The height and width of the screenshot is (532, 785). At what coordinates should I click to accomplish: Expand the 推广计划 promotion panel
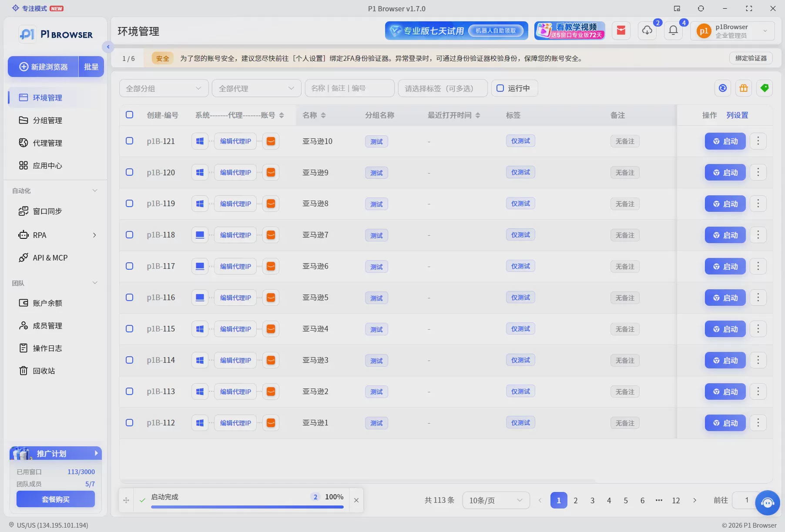click(x=56, y=453)
